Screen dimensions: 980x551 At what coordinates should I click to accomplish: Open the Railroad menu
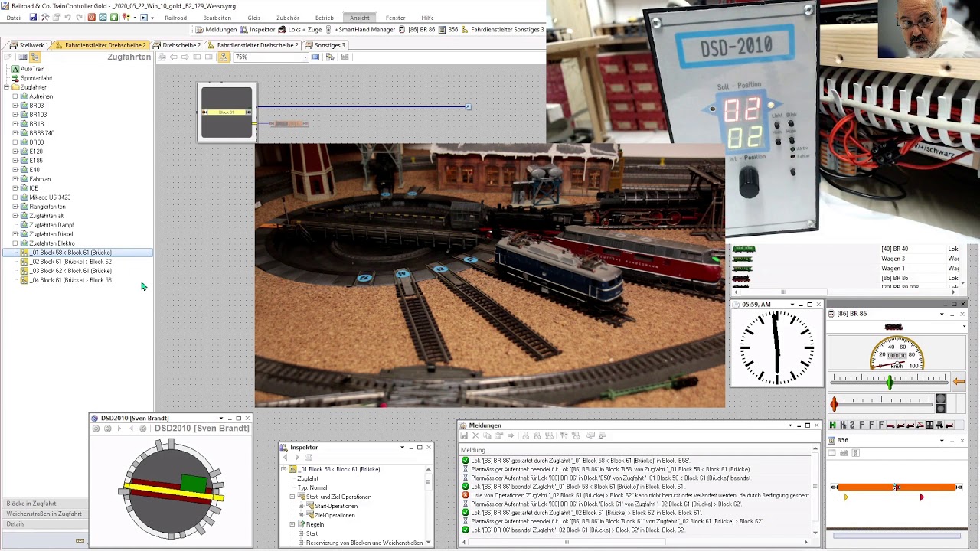tap(175, 18)
